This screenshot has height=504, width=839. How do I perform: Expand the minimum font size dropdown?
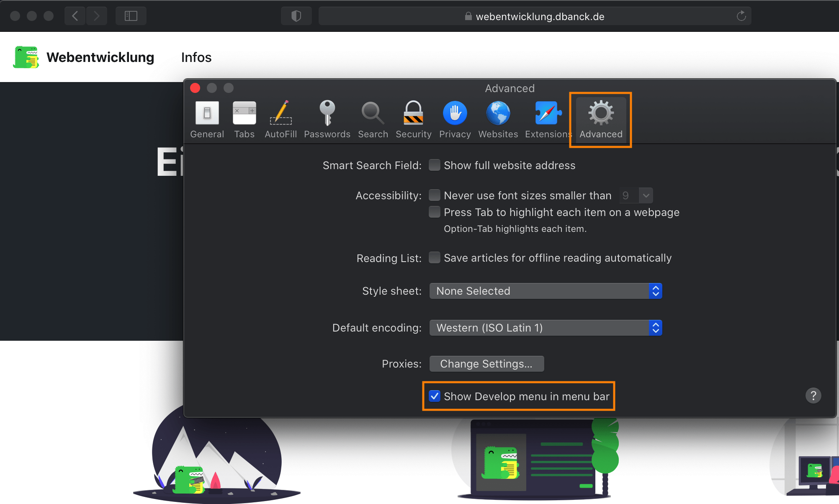coord(645,195)
